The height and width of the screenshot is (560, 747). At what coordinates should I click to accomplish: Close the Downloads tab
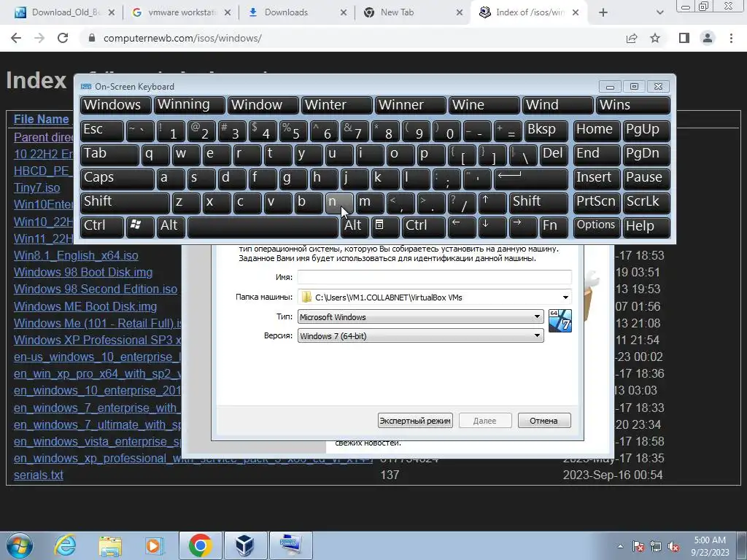pyautogui.click(x=344, y=12)
